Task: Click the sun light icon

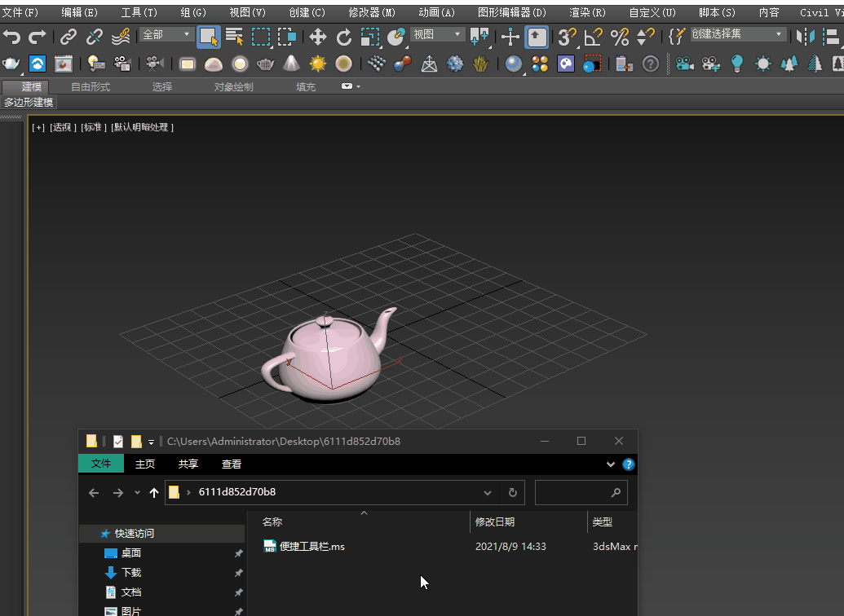Action: coord(318,64)
